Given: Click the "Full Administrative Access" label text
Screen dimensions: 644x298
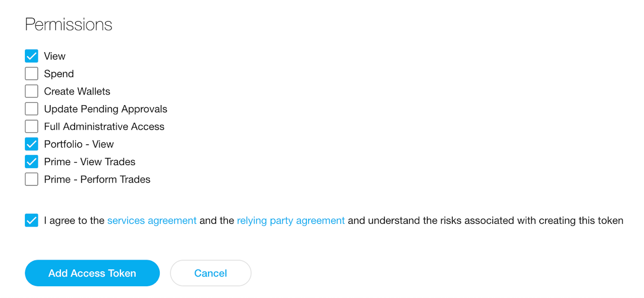Looking at the screenshot, I should click(x=104, y=126).
